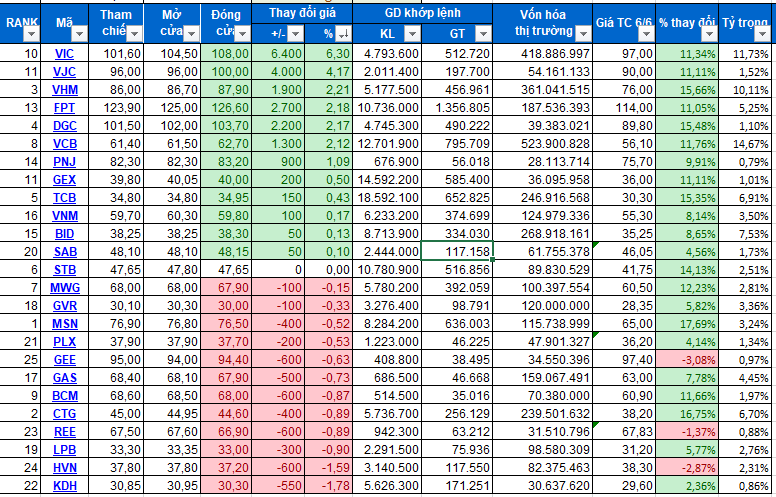This screenshot has width=776, height=497.
Task: Select the selected cell value 117.158
Action: [457, 251]
